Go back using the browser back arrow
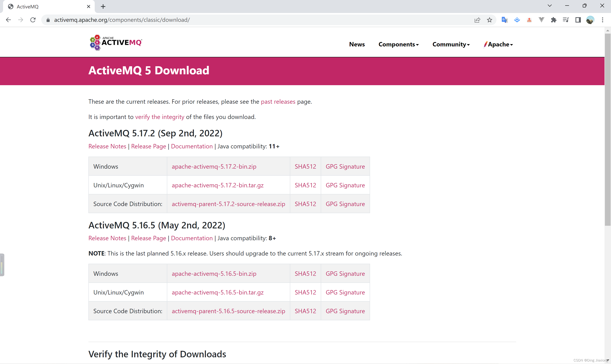 (x=8, y=20)
